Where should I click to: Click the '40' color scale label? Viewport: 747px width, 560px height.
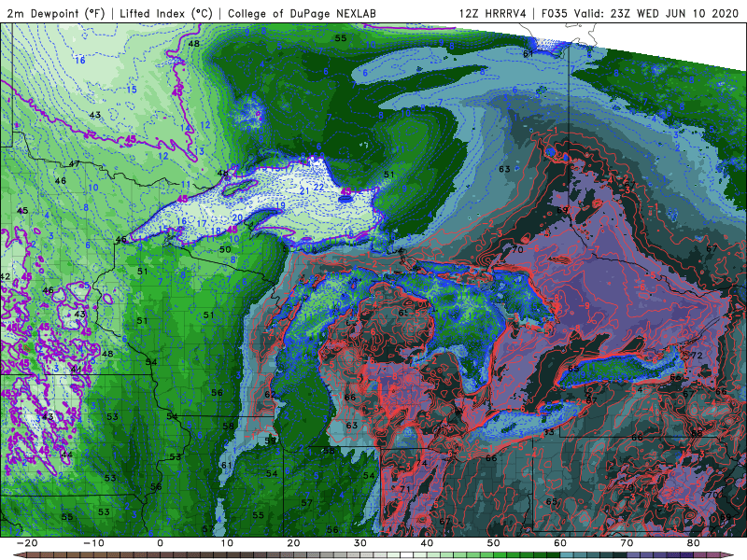point(427,543)
